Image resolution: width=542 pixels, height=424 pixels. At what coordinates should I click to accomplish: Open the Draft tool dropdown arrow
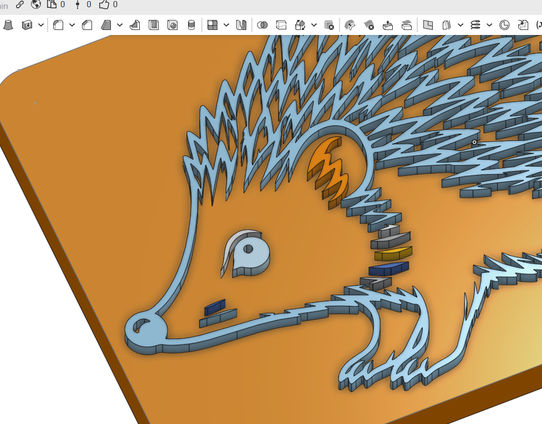pos(120,25)
